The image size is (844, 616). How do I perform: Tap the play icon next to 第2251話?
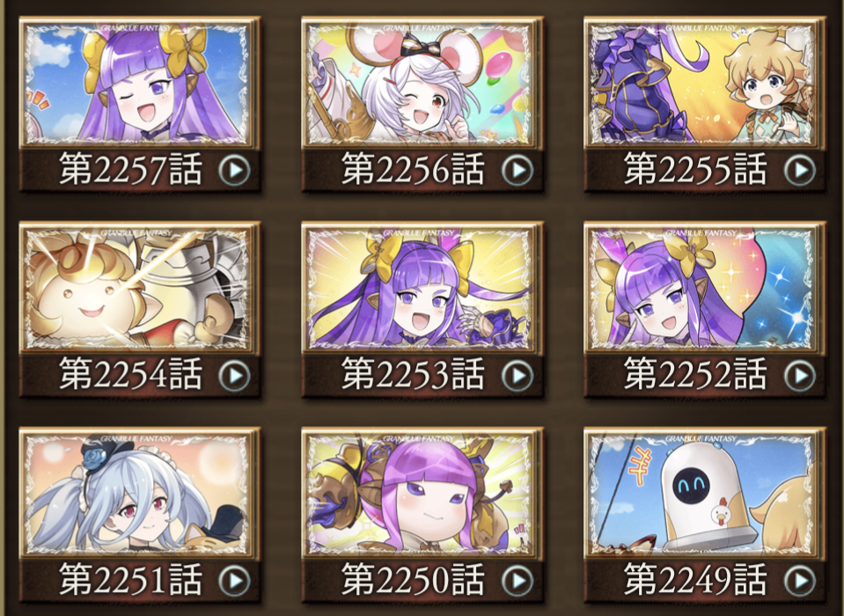pyautogui.click(x=235, y=581)
